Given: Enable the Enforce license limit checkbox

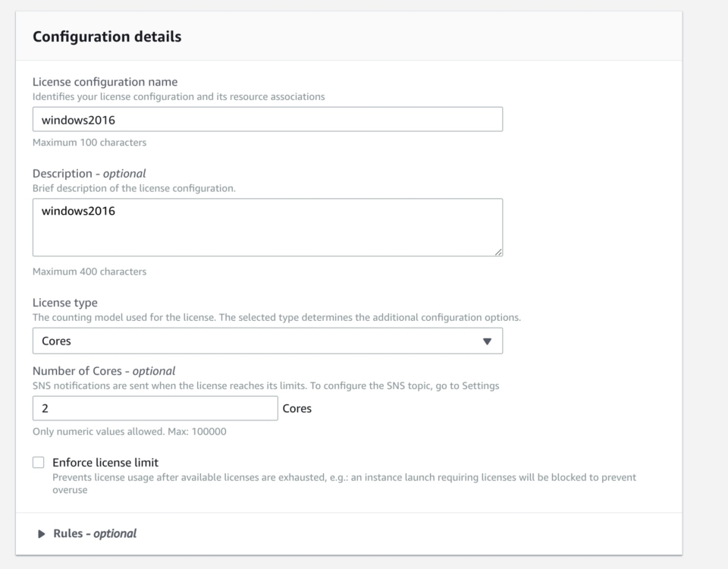Looking at the screenshot, I should (39, 462).
